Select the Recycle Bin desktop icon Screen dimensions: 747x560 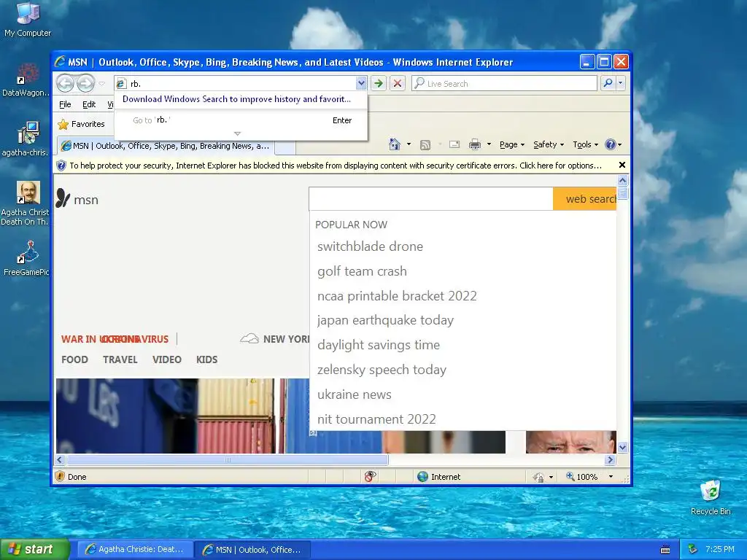click(711, 497)
